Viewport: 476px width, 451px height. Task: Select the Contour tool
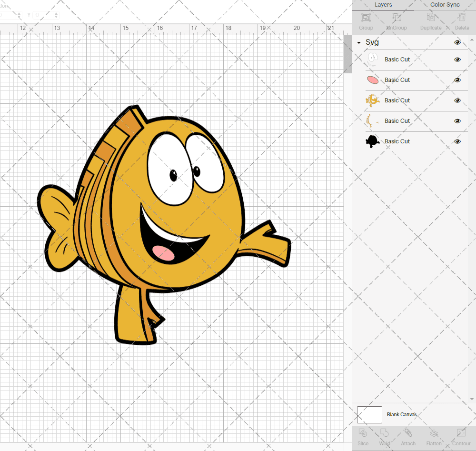461,433
